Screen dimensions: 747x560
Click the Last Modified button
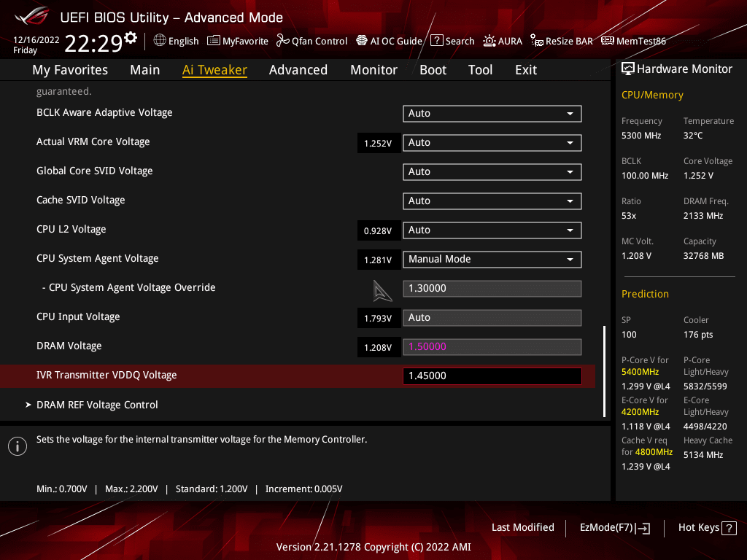click(522, 528)
